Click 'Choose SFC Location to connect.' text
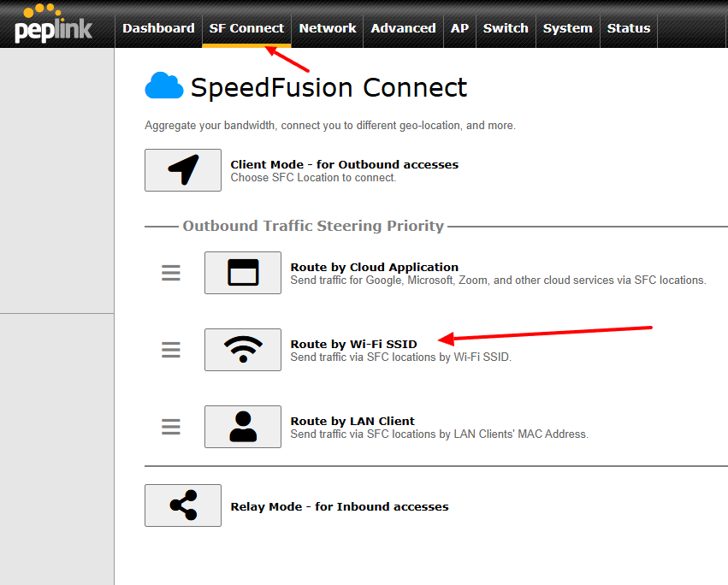 (x=313, y=177)
